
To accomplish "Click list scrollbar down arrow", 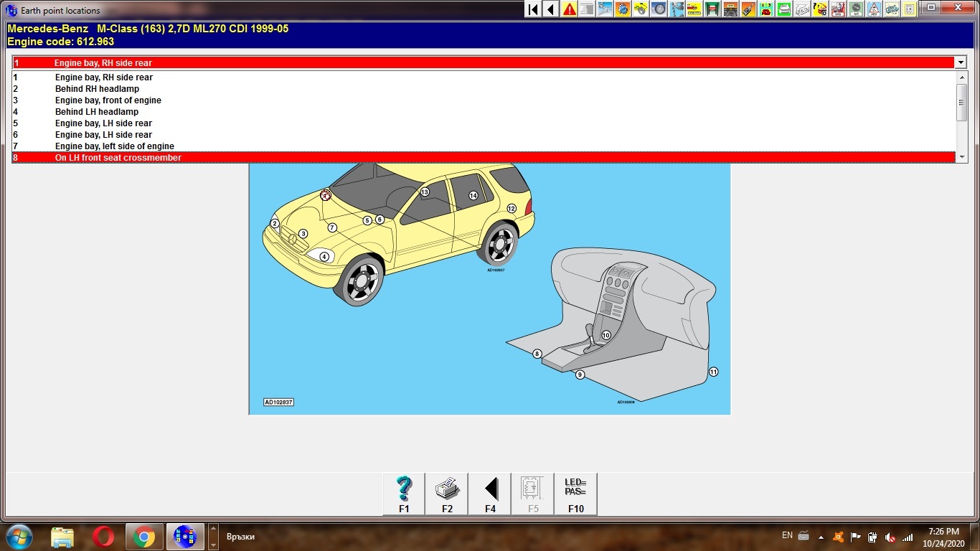I will tap(962, 157).
